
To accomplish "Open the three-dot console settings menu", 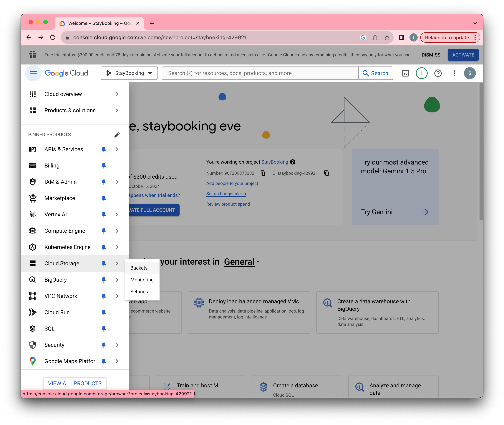I will point(454,73).
